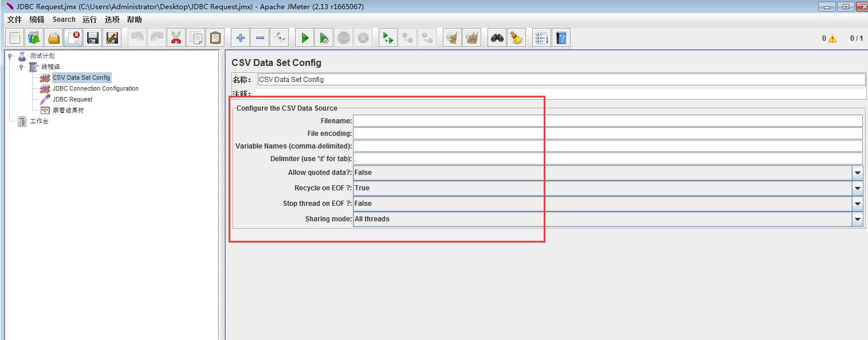Open the Stop thread on EOF dropdown
The height and width of the screenshot is (340, 868).
[608, 204]
